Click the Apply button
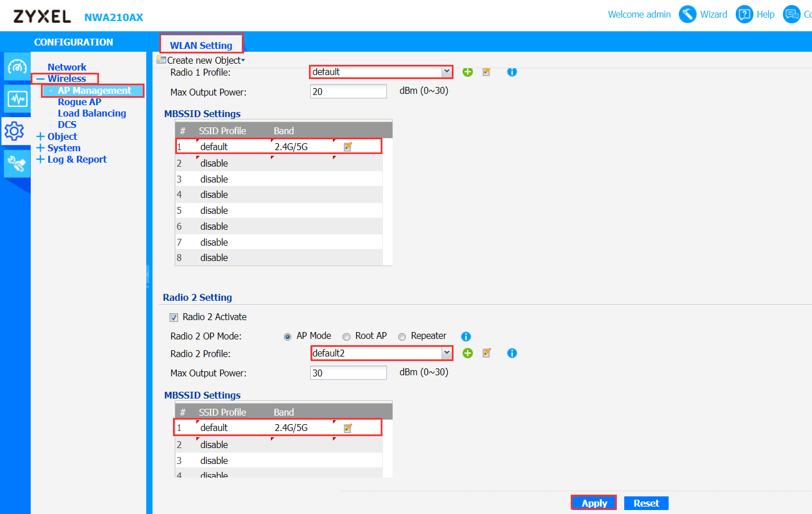 [593, 503]
